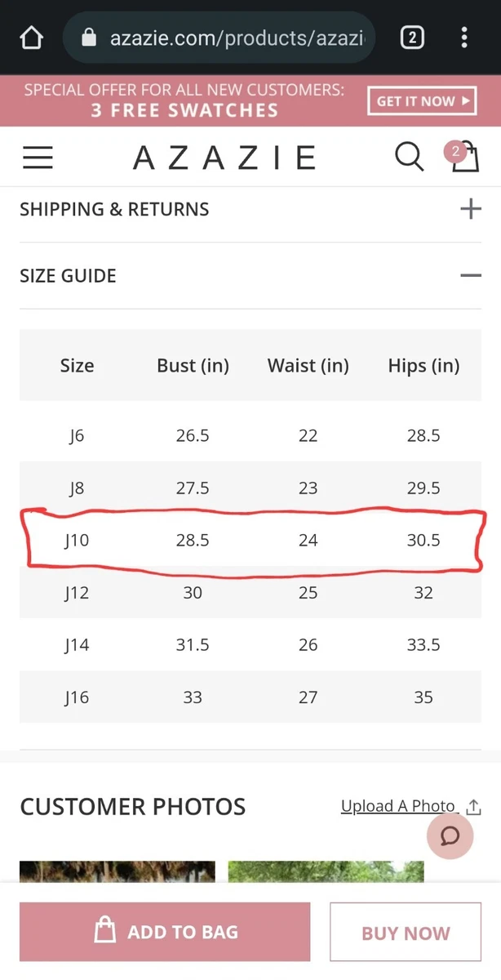Screen dimensions: 501x980
Task: Follow the Upload A Photo link
Action: pyautogui.click(x=397, y=806)
